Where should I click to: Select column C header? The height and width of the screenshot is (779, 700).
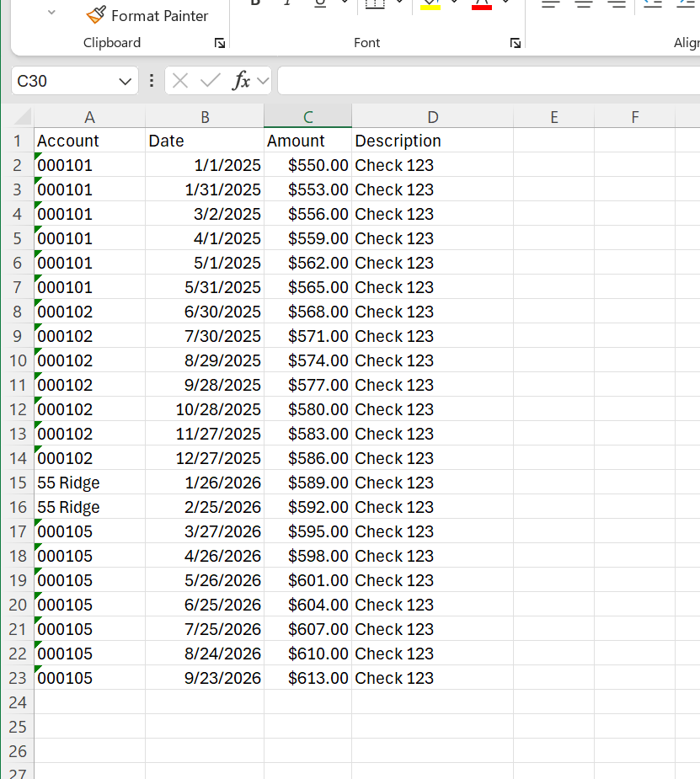point(308,117)
